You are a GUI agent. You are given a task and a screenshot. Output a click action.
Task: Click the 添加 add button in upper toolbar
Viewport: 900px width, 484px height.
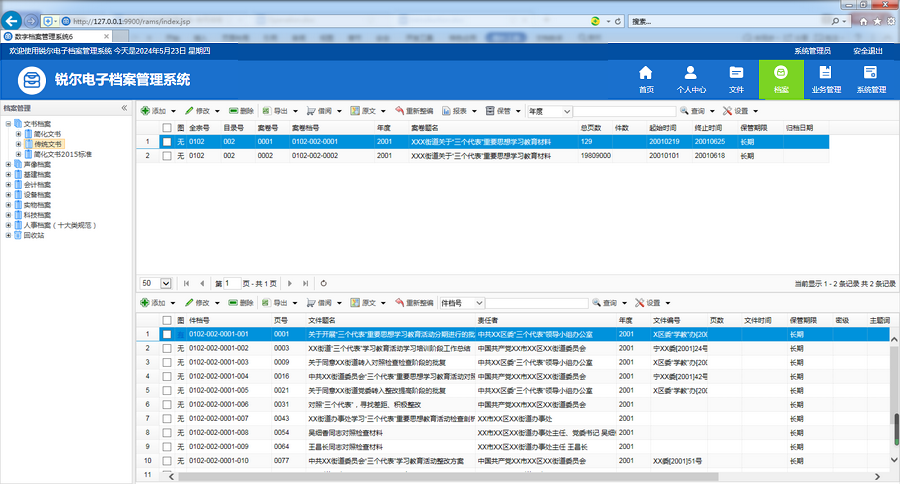153,111
